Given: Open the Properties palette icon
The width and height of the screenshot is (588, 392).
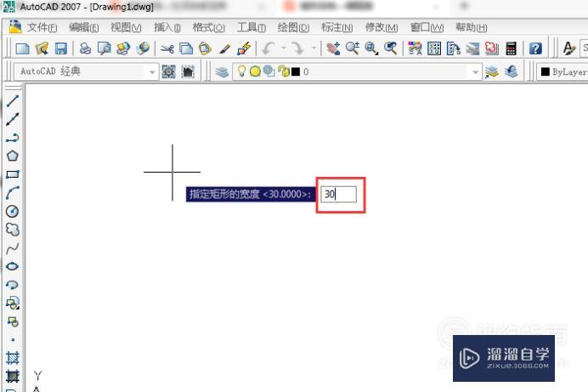Looking at the screenshot, I should (x=416, y=48).
